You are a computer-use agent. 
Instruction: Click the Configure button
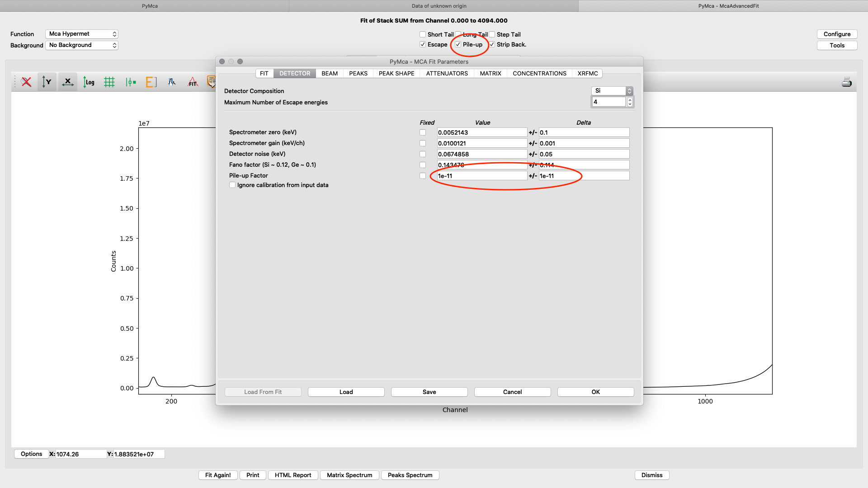click(x=837, y=34)
